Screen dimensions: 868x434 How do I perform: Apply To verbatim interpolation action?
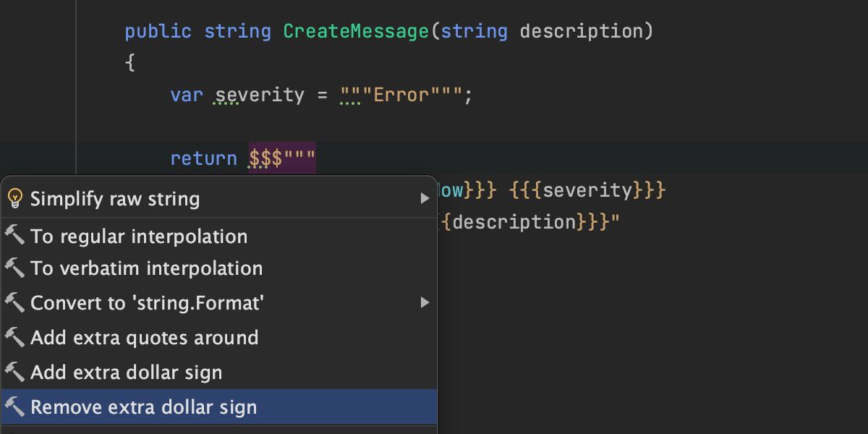tap(146, 268)
